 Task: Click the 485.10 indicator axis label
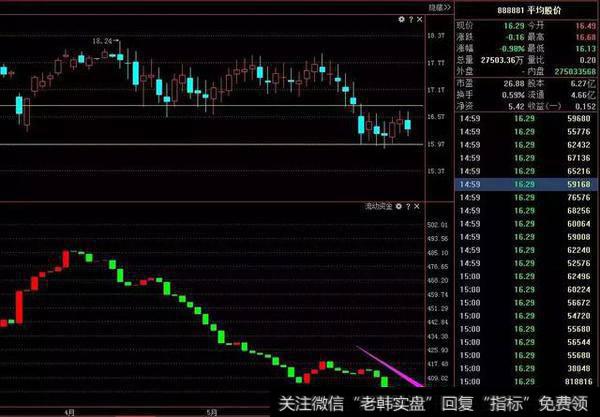pyautogui.click(x=437, y=253)
